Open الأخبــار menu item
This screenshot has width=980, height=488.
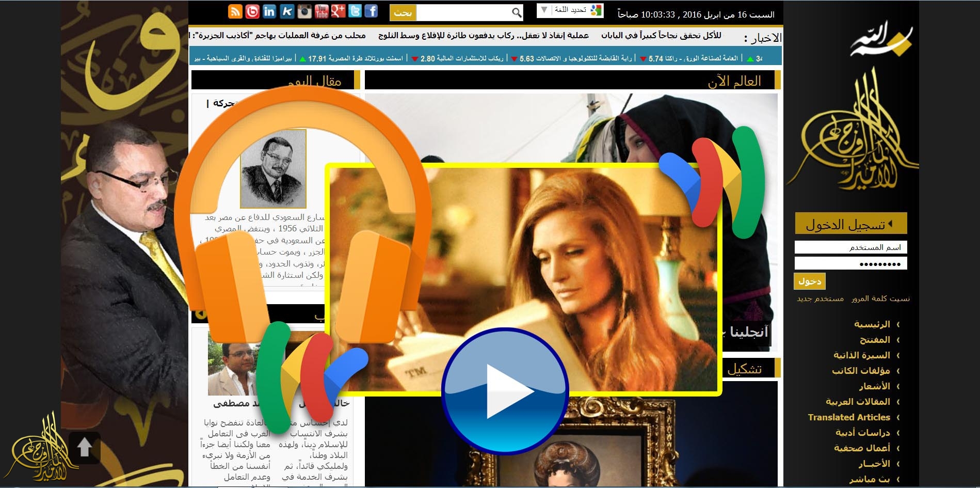pyautogui.click(x=874, y=464)
